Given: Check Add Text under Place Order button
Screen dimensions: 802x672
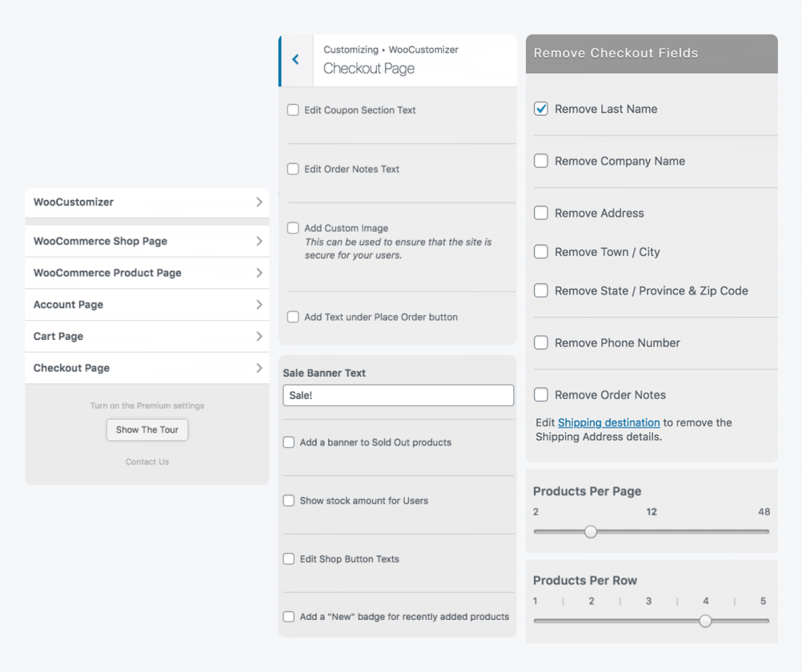Looking at the screenshot, I should (293, 317).
